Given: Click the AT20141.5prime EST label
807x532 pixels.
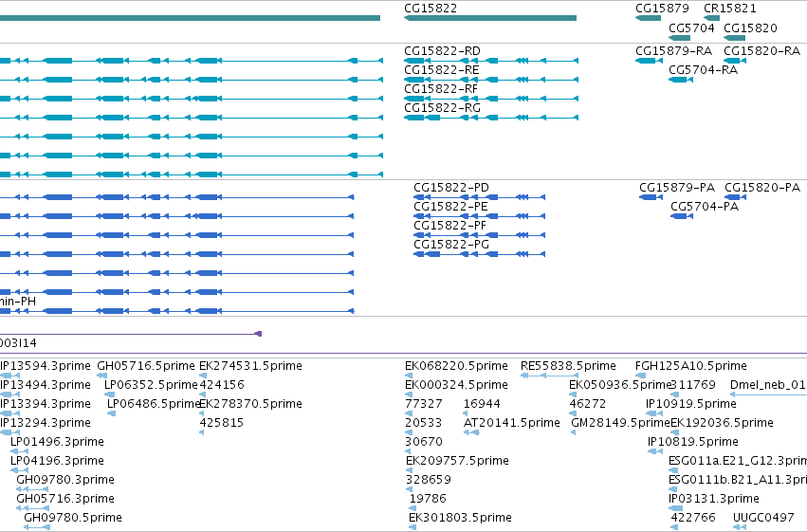Looking at the screenshot, I should (x=511, y=423).
